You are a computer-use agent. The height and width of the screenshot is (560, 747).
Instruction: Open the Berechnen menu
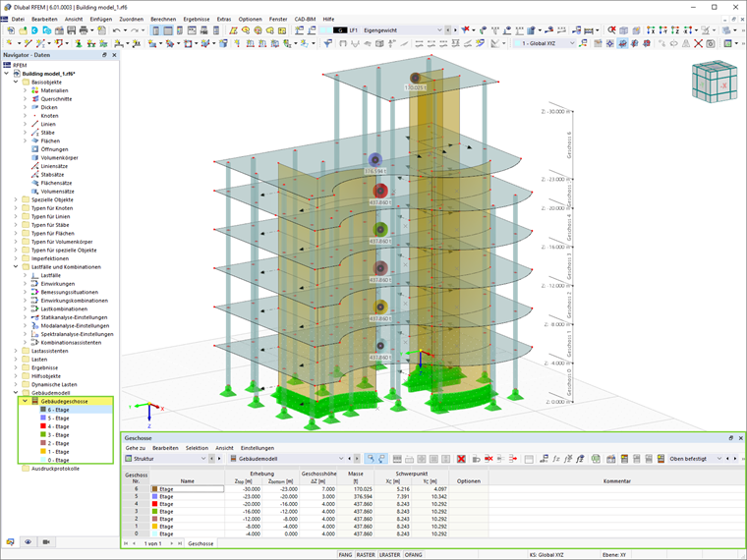[x=163, y=19]
